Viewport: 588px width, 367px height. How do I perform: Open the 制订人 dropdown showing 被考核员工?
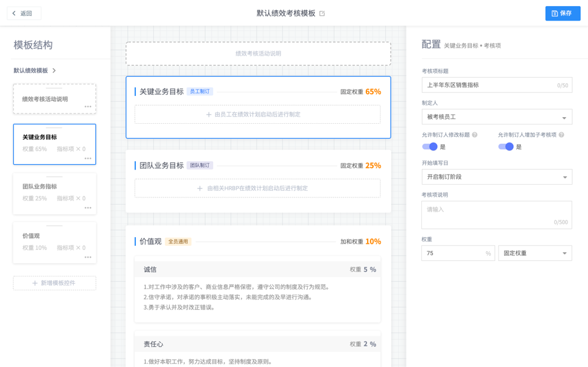[496, 116]
